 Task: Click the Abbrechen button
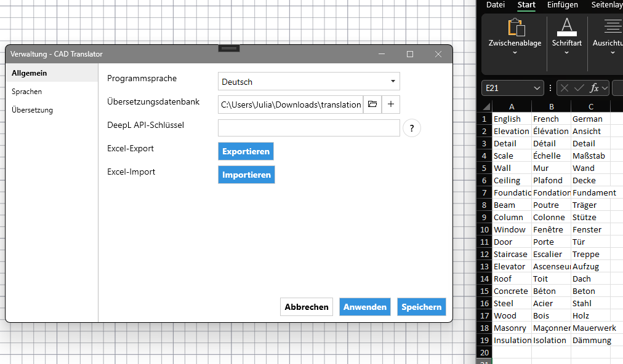coord(307,307)
